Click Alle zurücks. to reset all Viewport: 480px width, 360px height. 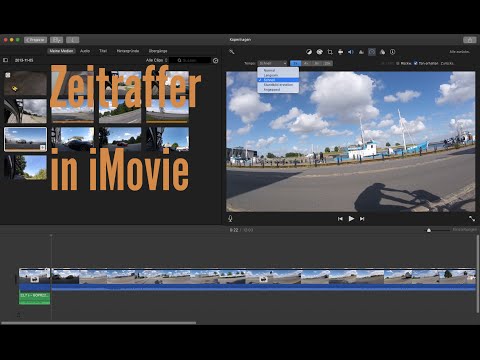tap(460, 52)
